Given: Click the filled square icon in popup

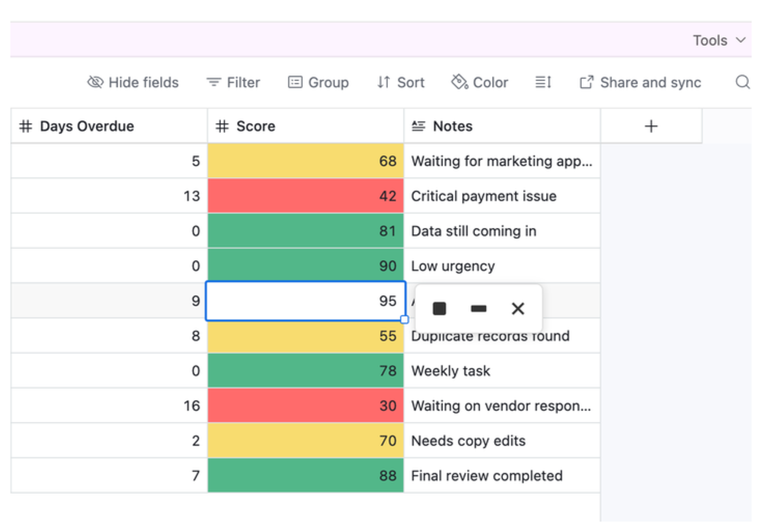Looking at the screenshot, I should click(439, 308).
